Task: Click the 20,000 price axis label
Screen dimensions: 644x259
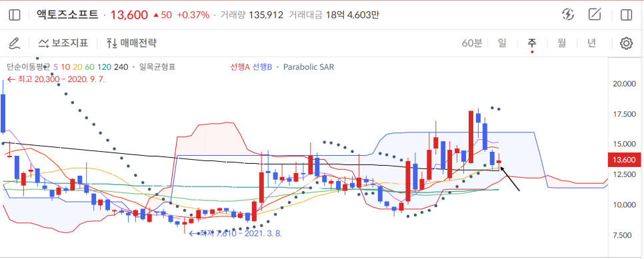Action: [x=624, y=84]
